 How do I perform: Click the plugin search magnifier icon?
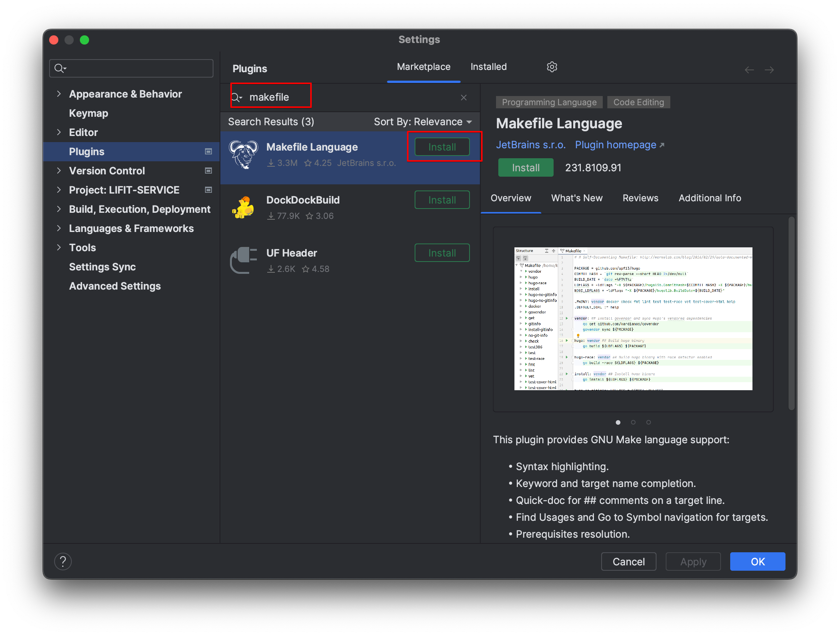(237, 98)
